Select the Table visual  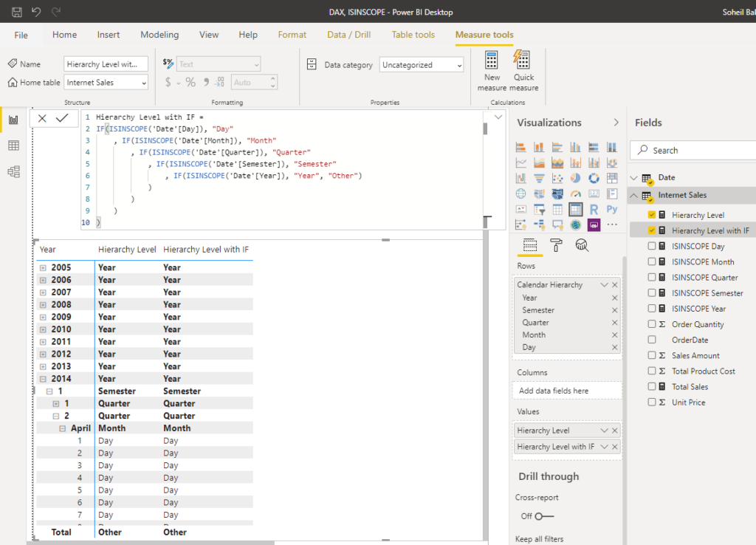pos(557,209)
